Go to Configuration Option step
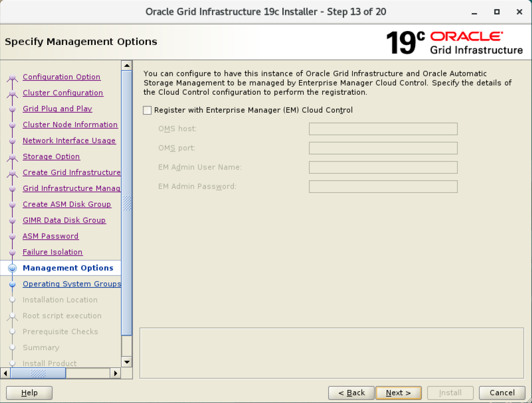The image size is (532, 403). point(62,77)
